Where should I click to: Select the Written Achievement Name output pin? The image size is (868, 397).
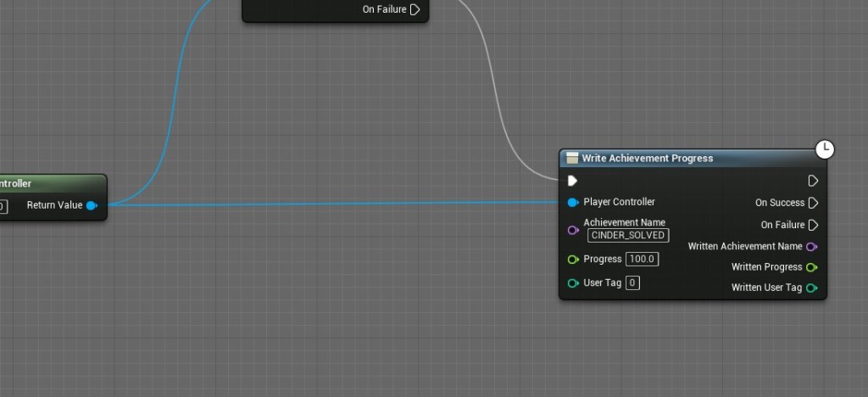click(x=812, y=247)
